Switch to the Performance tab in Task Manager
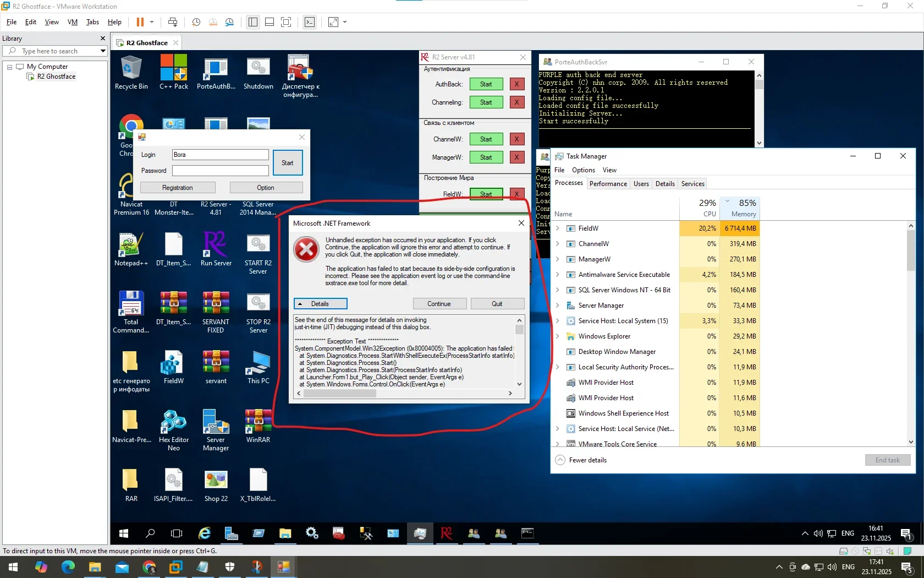This screenshot has height=578, width=924. 608,184
